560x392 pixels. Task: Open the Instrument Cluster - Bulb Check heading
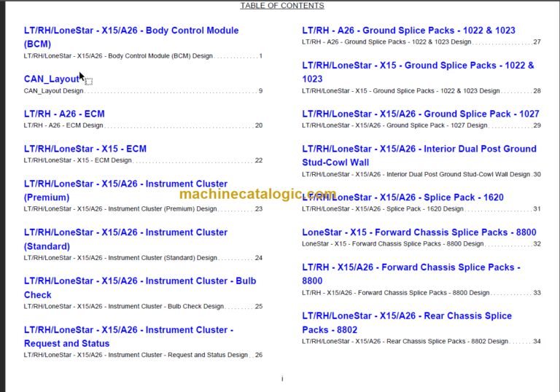tap(140, 288)
